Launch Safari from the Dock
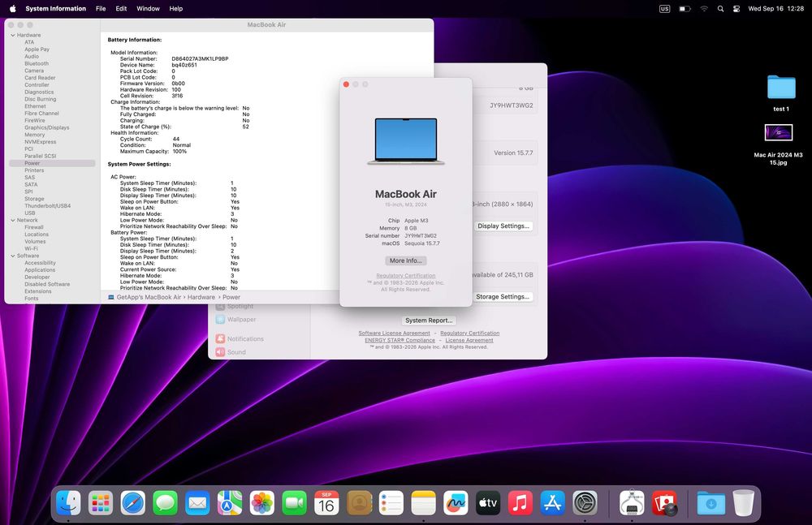This screenshot has width=812, height=525. (133, 502)
